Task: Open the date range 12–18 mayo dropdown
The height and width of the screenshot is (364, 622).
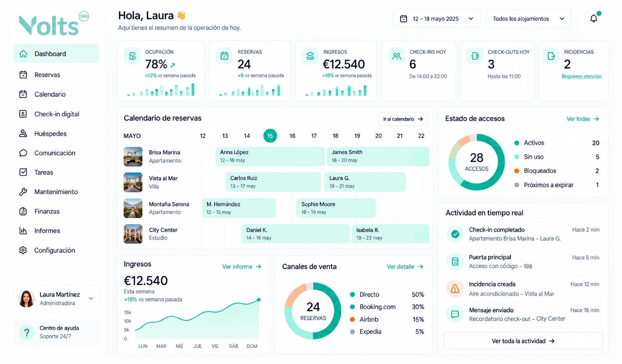Action: tap(436, 19)
